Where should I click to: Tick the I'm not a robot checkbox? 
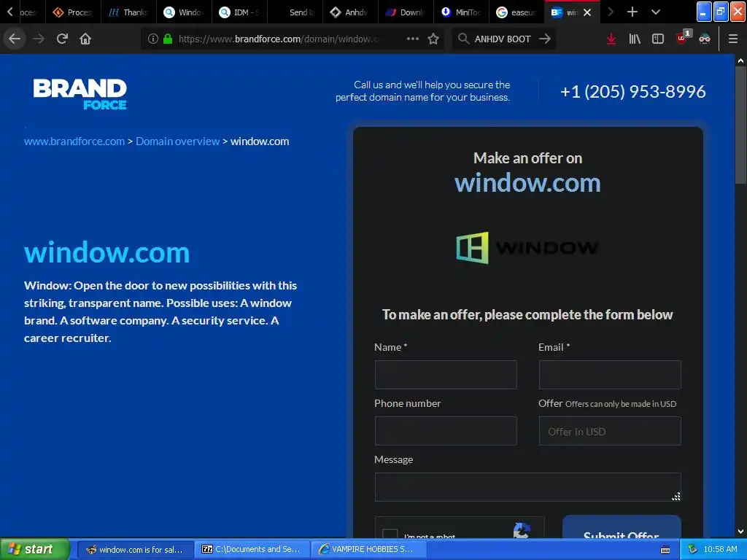[390, 533]
